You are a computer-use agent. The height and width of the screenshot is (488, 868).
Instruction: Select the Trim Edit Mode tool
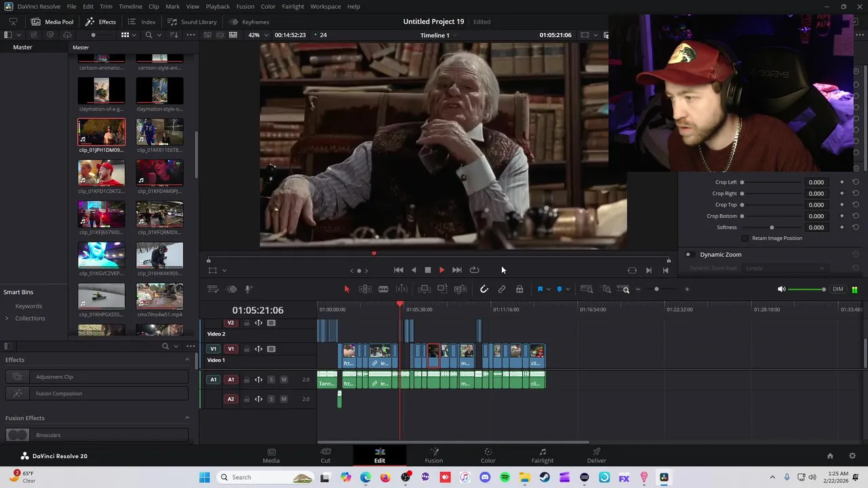[x=365, y=289]
